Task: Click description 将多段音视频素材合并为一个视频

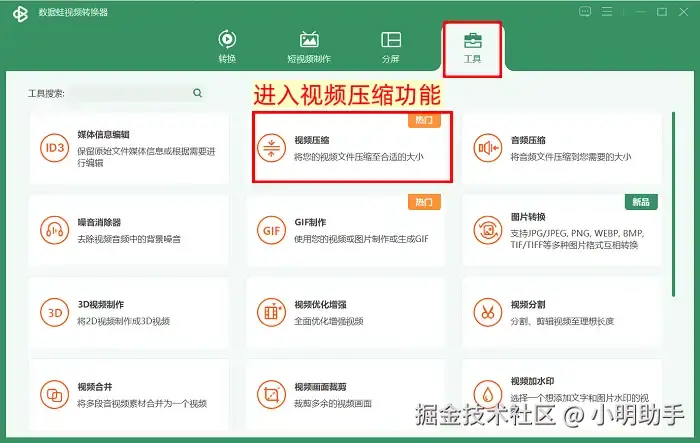Action: pyautogui.click(x=142, y=403)
